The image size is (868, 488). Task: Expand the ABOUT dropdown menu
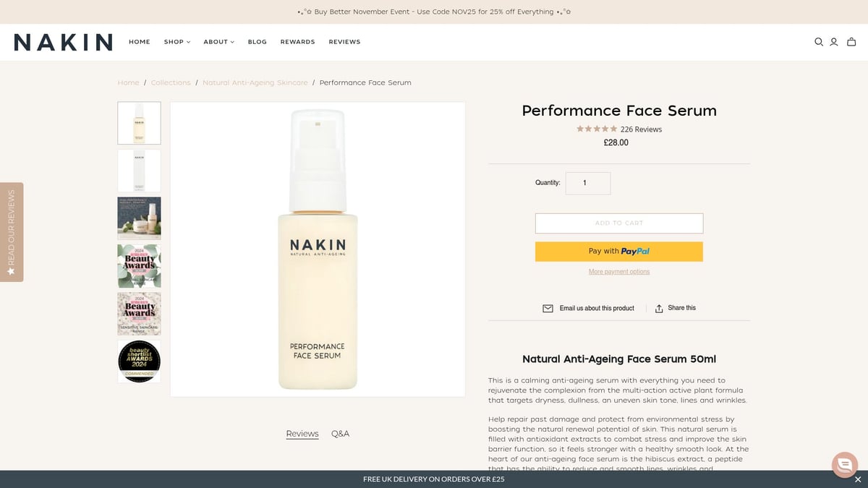pos(218,41)
